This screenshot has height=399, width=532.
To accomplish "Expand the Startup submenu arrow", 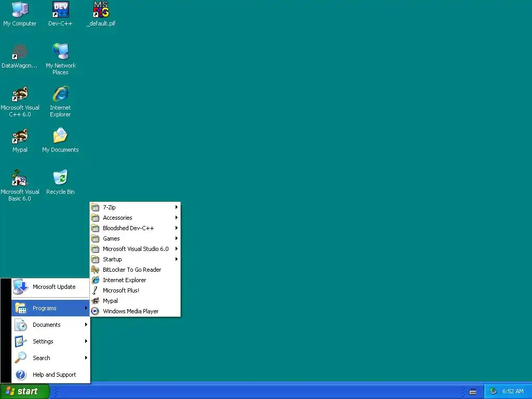I will click(x=177, y=259).
